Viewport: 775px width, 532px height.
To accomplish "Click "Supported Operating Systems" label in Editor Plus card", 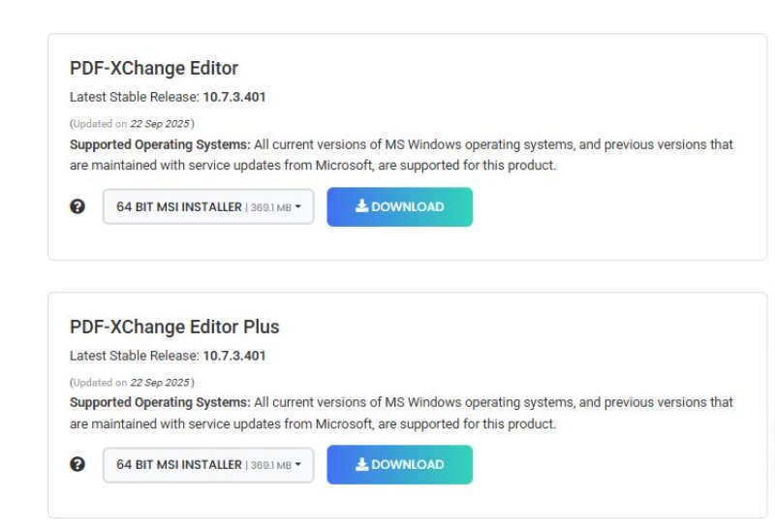I will 160,402.
